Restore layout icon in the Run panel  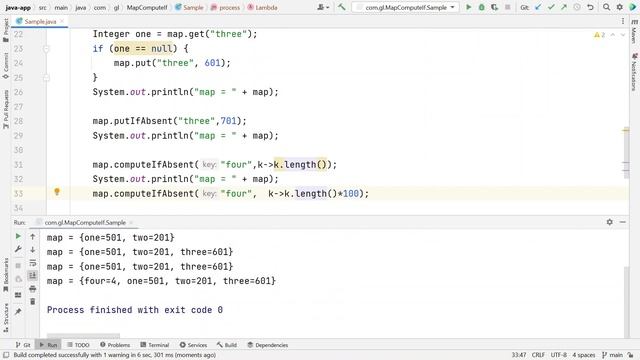point(18,295)
